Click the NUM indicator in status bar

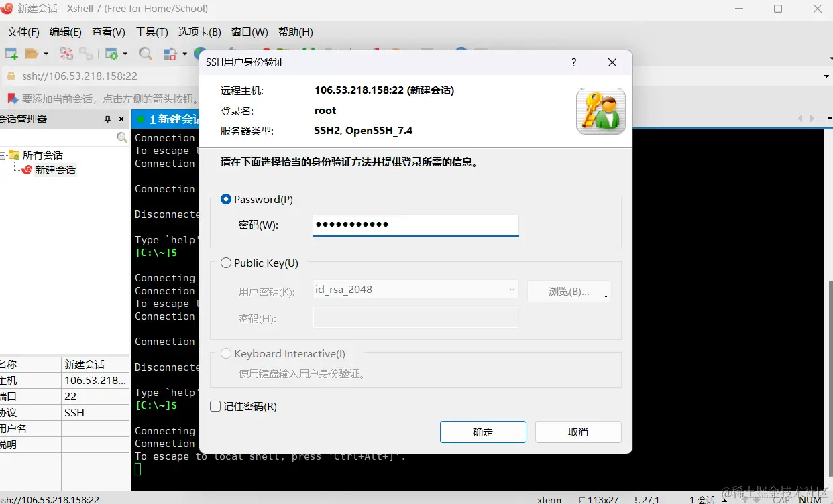coord(810,499)
